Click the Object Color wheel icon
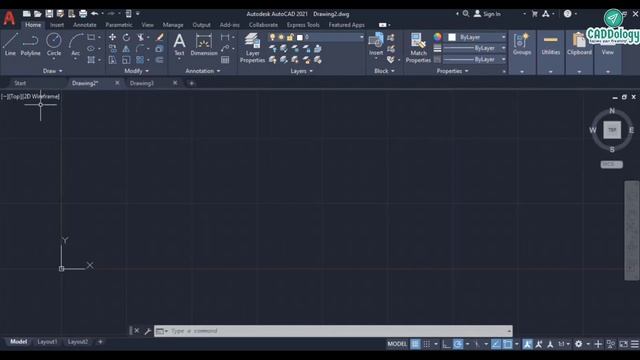 coord(437,37)
